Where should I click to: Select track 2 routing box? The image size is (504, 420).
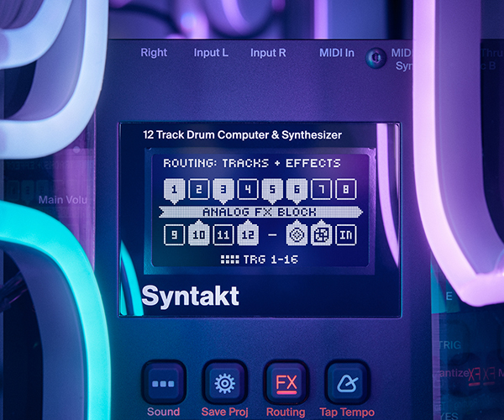coord(198,189)
